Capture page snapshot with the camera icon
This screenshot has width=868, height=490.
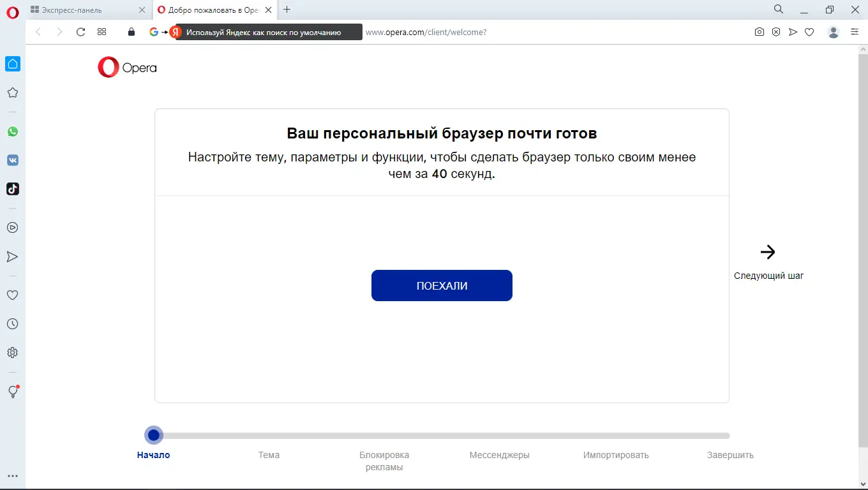759,32
